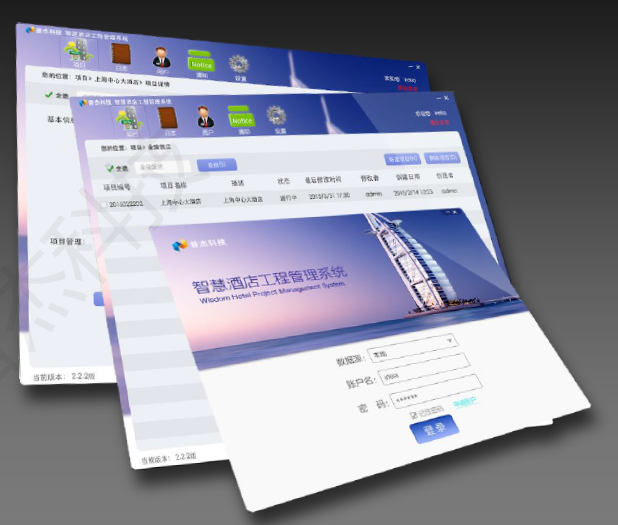Open the brown log book icon in the back window
This screenshot has width=618, height=525.
pyautogui.click(x=121, y=55)
